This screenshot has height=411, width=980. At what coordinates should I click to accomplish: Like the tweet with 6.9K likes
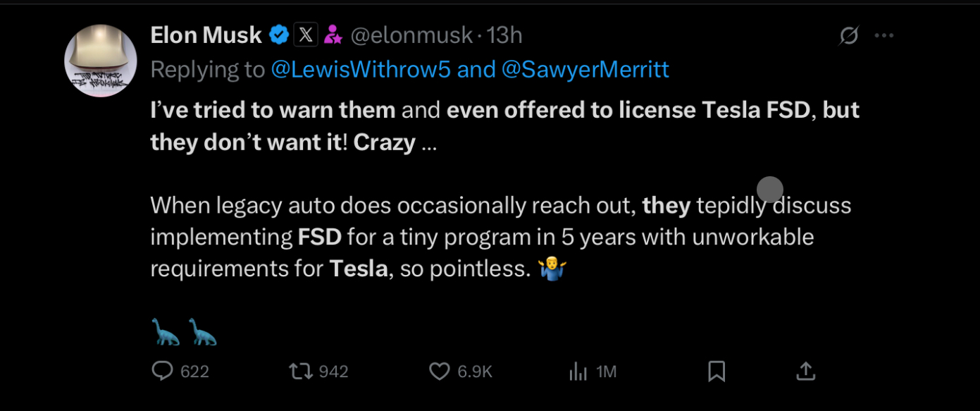pyautogui.click(x=440, y=371)
